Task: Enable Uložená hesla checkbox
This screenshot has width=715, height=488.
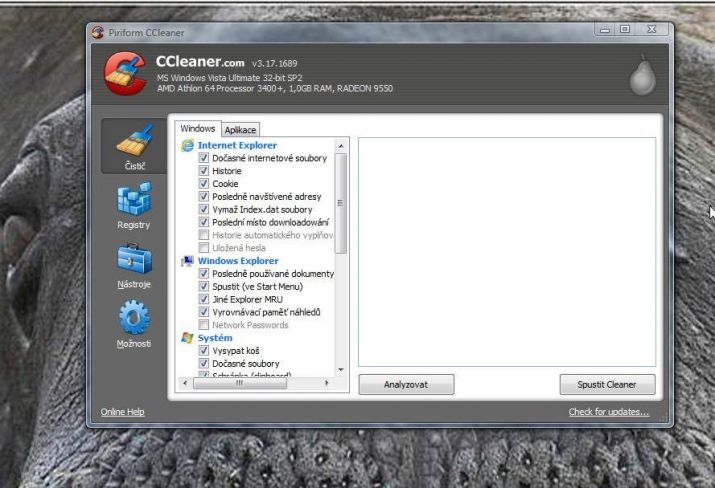Action: (x=204, y=248)
